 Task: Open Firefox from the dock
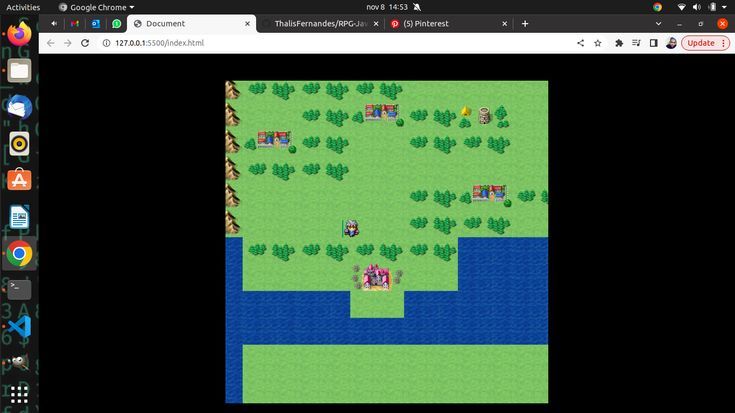(x=19, y=34)
